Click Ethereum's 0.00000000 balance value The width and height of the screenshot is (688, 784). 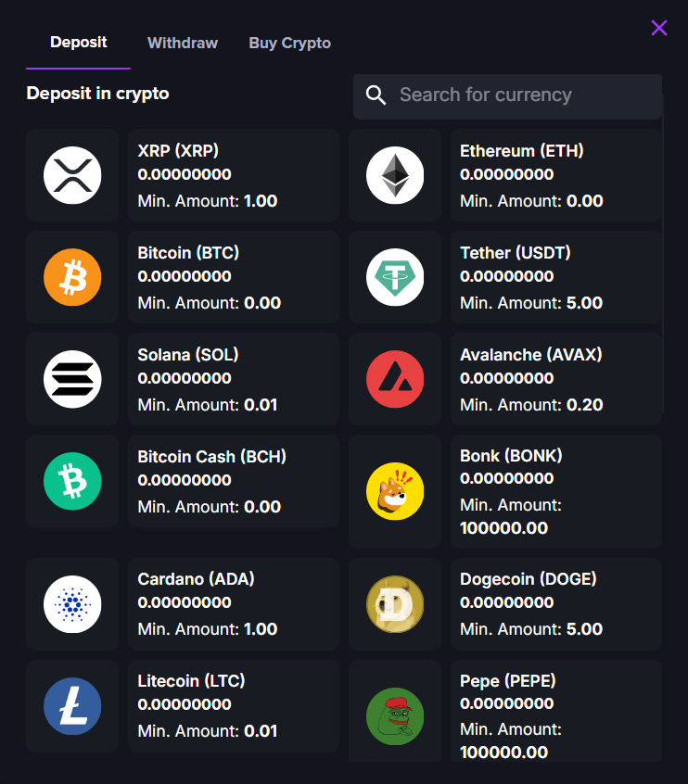click(507, 174)
